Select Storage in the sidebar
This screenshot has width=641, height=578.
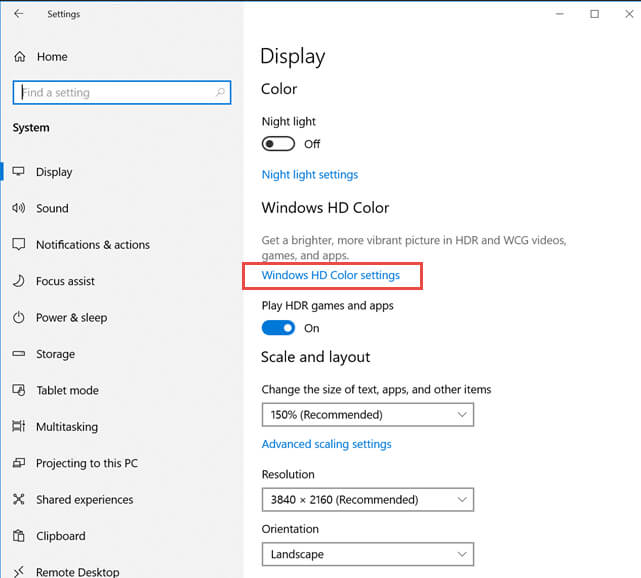click(55, 354)
